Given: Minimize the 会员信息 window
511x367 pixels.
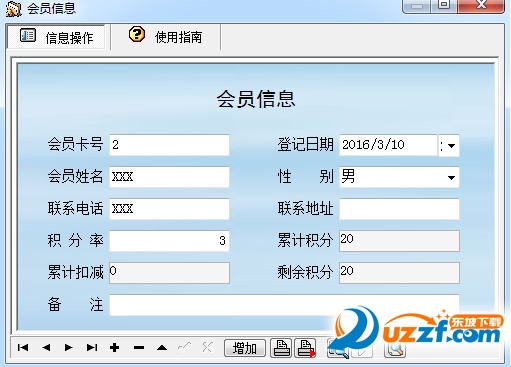Looking at the screenshot, I should [417, 6].
